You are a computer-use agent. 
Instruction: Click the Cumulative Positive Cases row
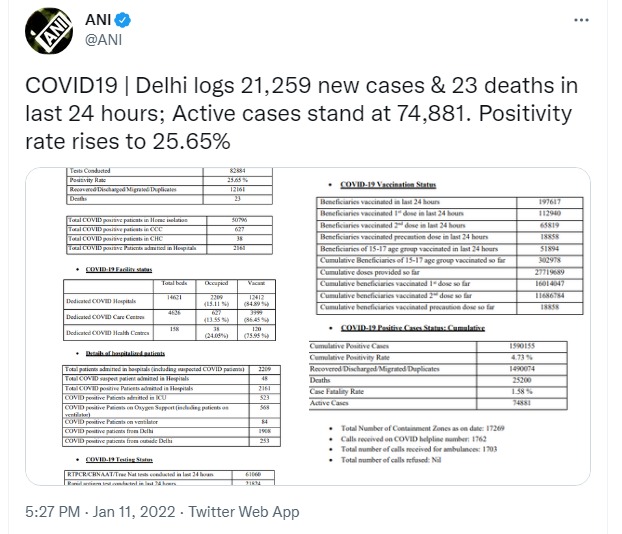point(438,346)
